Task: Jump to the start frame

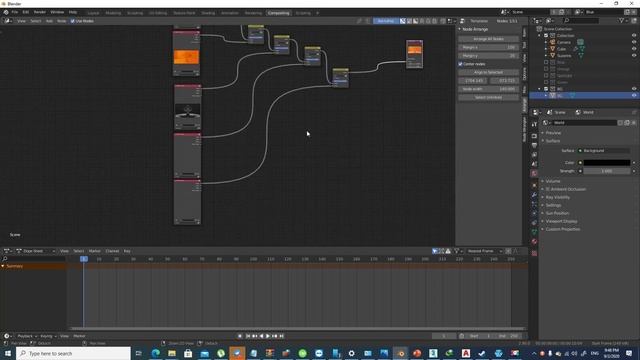Action: [248, 336]
